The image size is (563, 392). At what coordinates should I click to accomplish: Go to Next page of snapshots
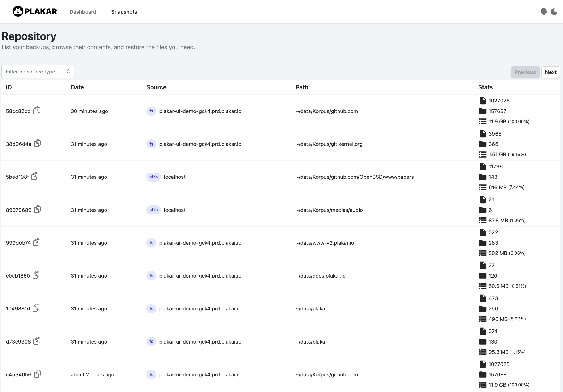(x=550, y=72)
